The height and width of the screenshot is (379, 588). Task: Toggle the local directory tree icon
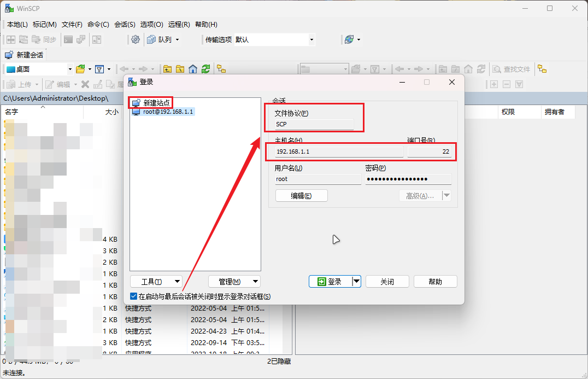[x=221, y=69]
